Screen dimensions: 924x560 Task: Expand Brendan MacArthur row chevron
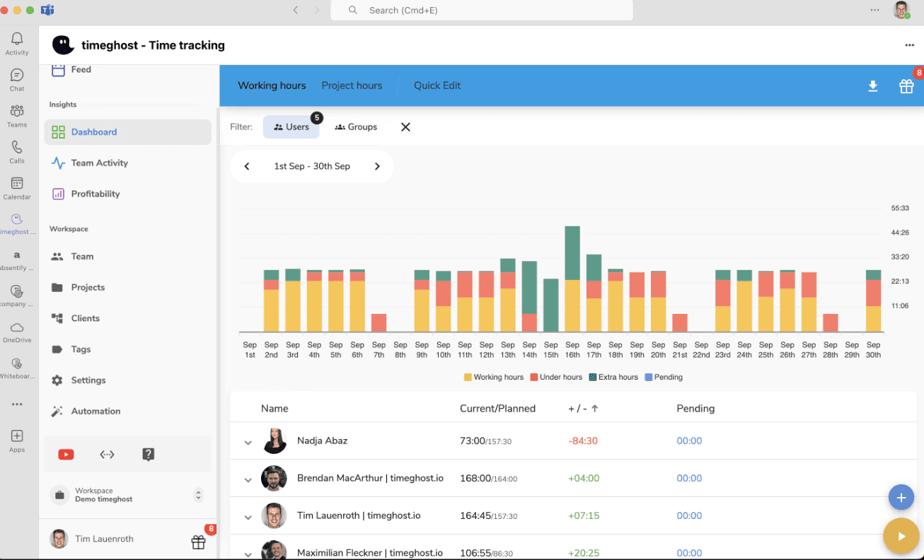(248, 480)
